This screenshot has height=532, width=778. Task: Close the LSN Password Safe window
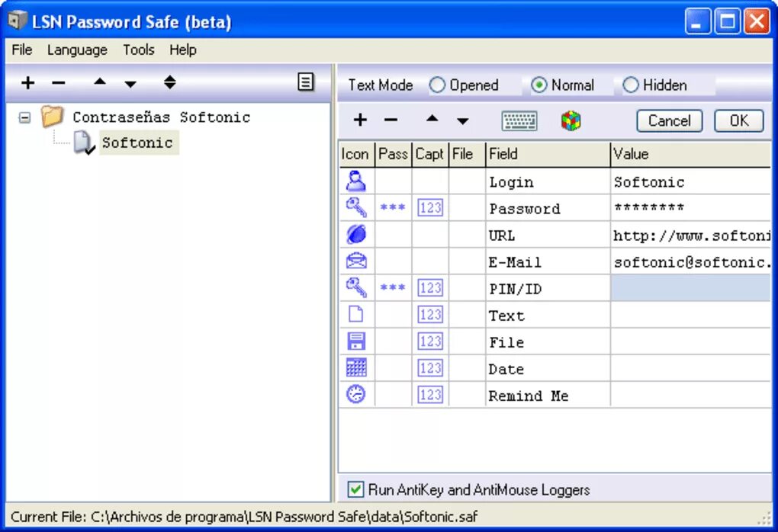[x=757, y=21]
